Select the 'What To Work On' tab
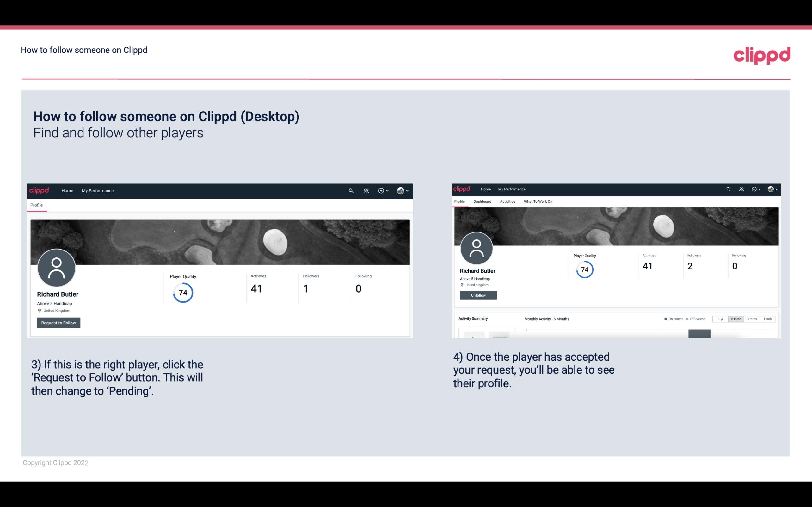Screen dimensions: 812x507 click(537, 202)
